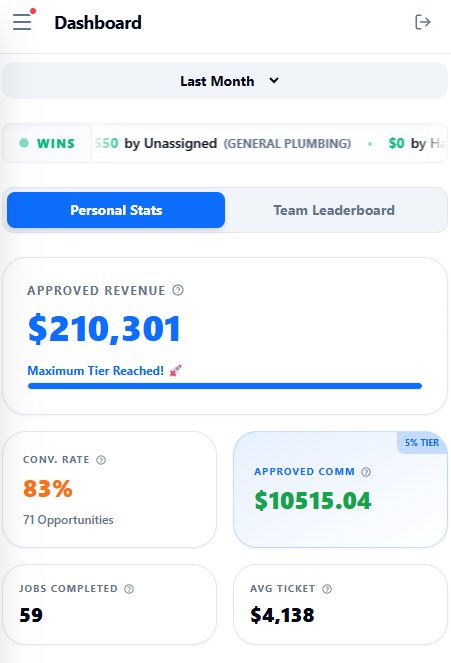Expand the Last Month period dropdown

pos(225,81)
